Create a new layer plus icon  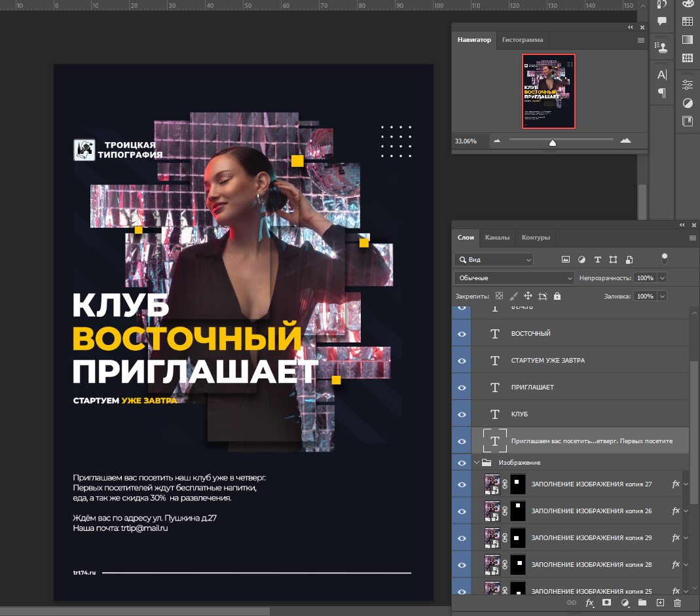coord(660,603)
